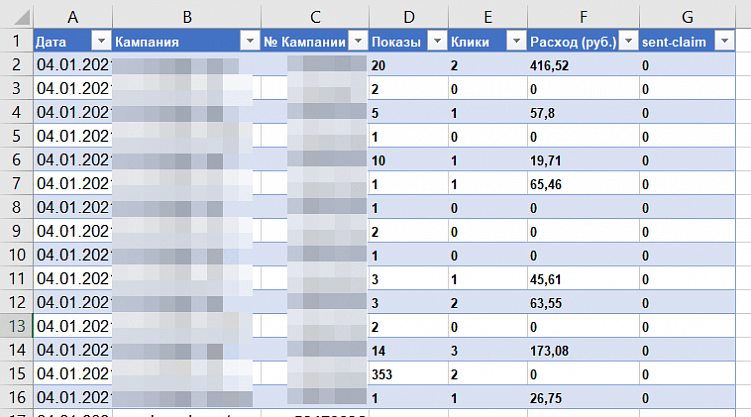Select the sent-claim cell in row 16
The image size is (751, 417).
pos(687,397)
